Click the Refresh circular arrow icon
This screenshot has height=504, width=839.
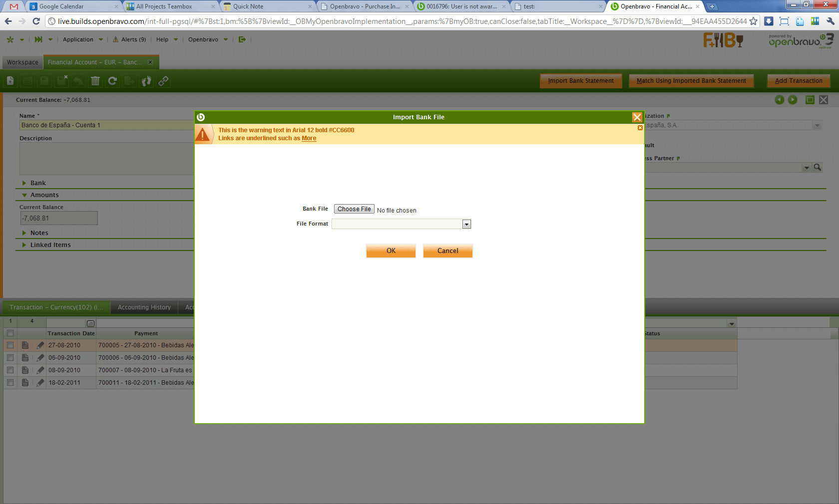[112, 81]
